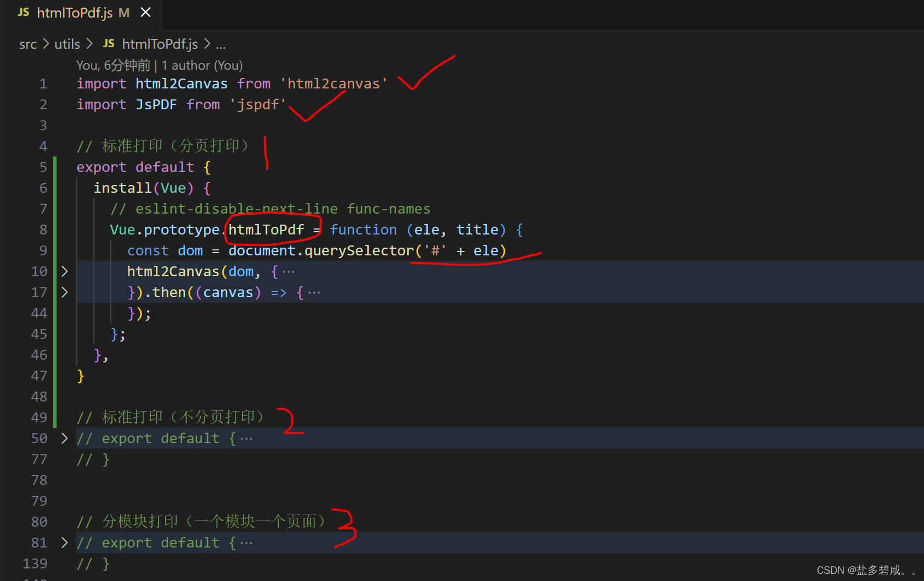Expand folded comment block at line 81
Screen dimensions: 924x581
point(65,543)
